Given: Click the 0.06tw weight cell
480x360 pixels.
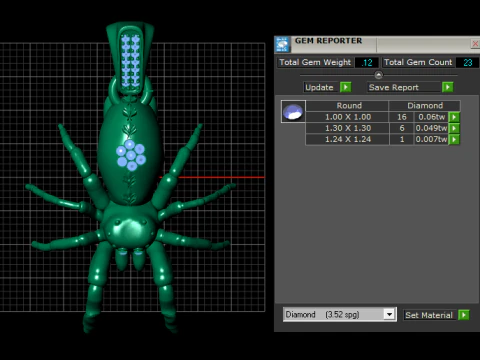Looking at the screenshot, I should point(431,117).
